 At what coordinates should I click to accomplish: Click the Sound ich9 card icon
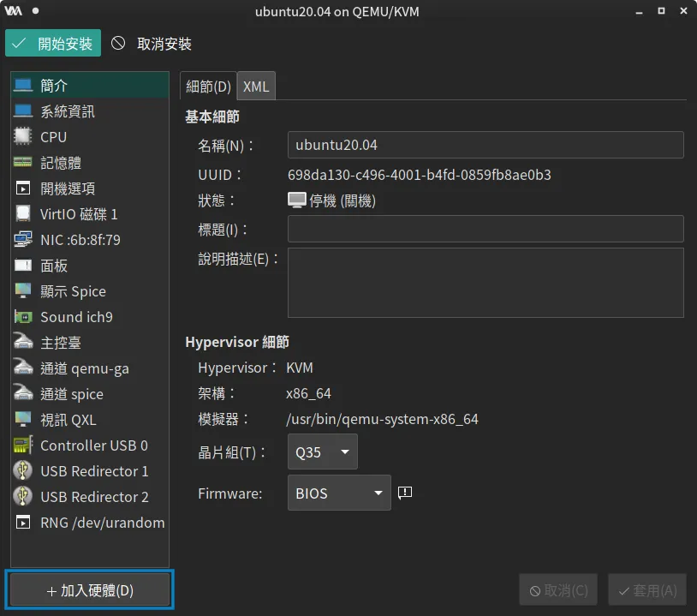coord(23,317)
